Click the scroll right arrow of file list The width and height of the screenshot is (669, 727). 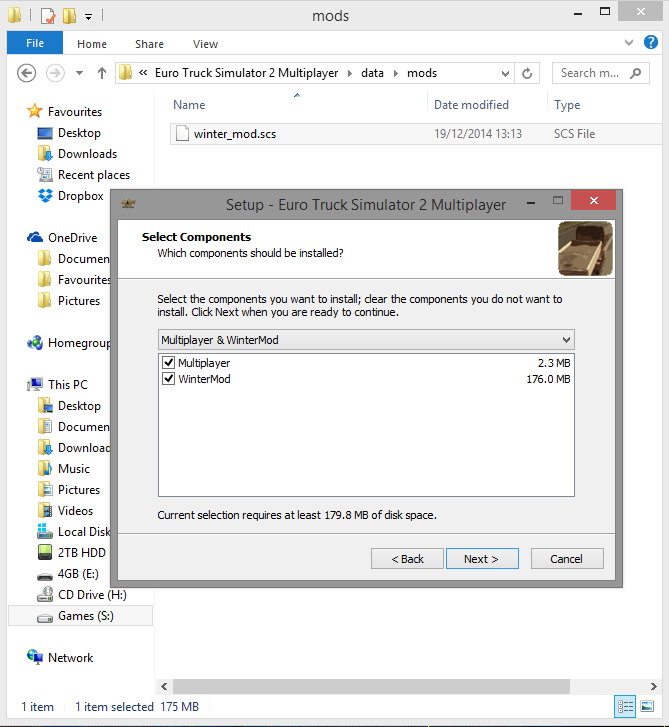click(653, 686)
